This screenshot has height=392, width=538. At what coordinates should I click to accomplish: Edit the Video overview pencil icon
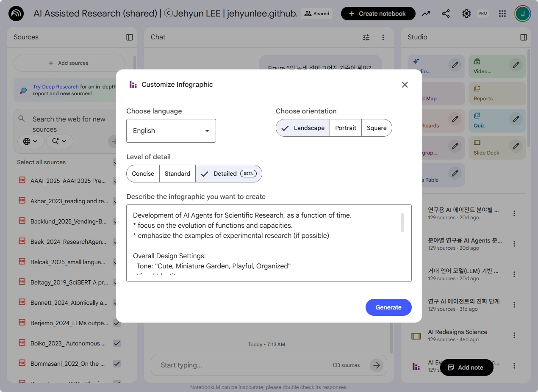[x=516, y=65]
